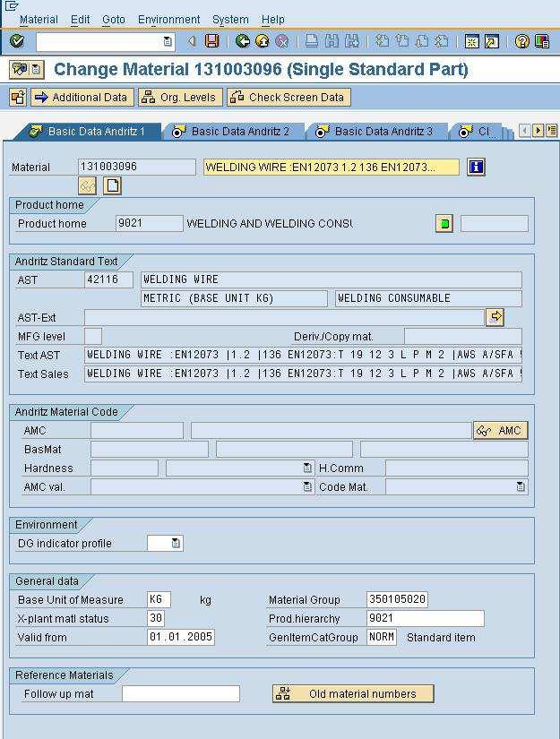The height and width of the screenshot is (739, 560).
Task: Click the Additional Data button
Action: click(x=82, y=98)
